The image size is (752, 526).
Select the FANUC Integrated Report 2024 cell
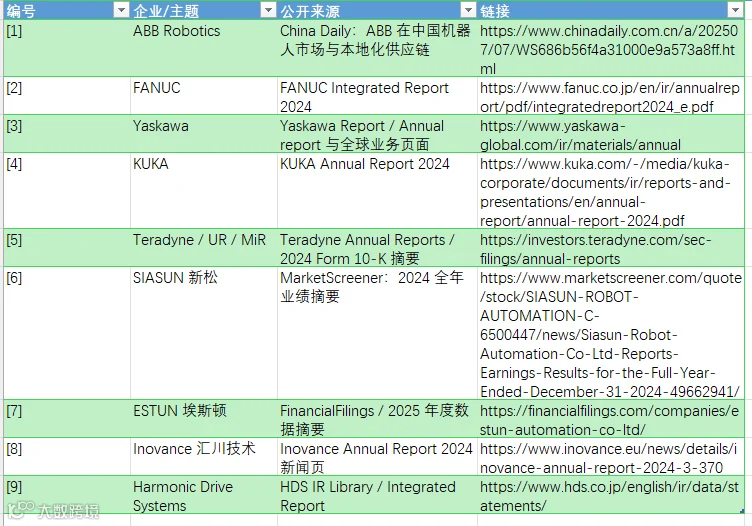tap(377, 96)
